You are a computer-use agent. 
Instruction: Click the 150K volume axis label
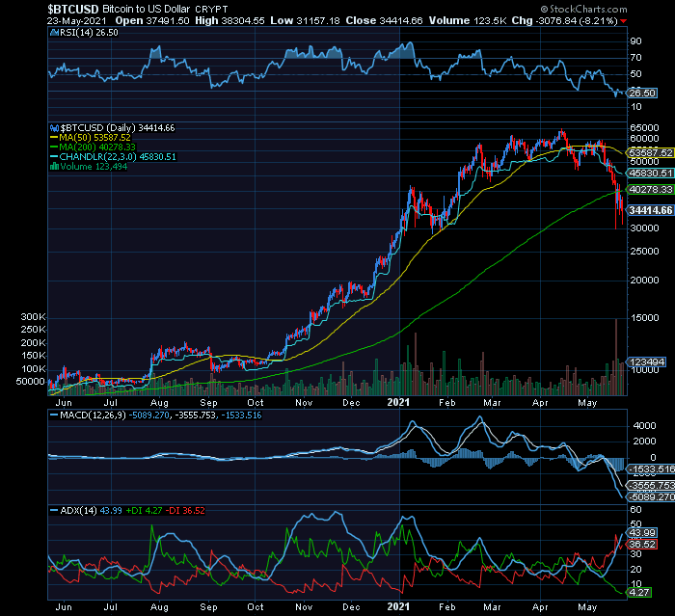[33, 356]
